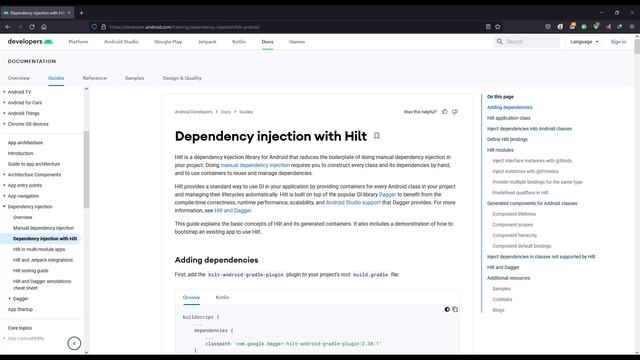The height and width of the screenshot is (360, 640).
Task: Open the Platform menu
Action: click(78, 42)
